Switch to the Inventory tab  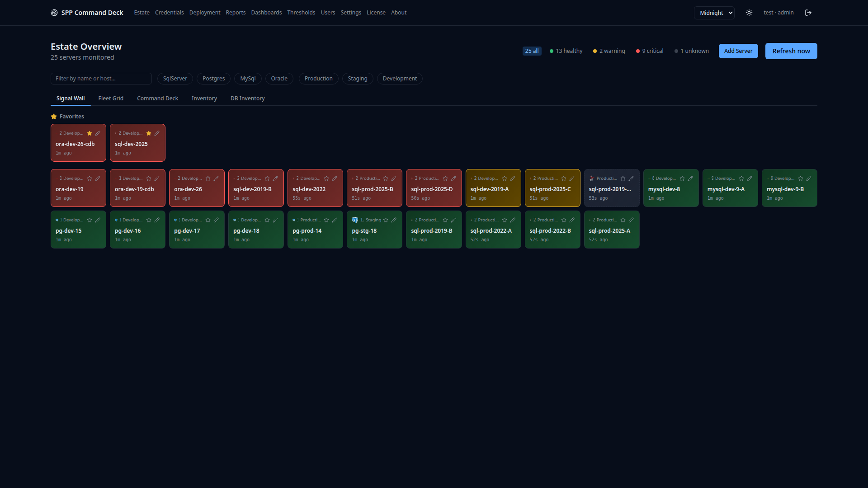204,99
